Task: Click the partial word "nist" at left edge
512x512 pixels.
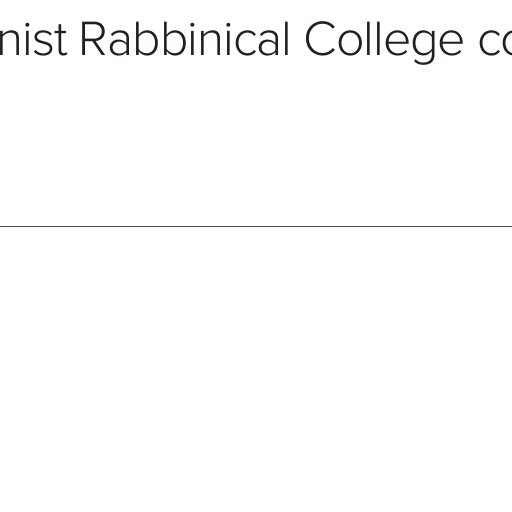Action: pyautogui.click(x=33, y=38)
